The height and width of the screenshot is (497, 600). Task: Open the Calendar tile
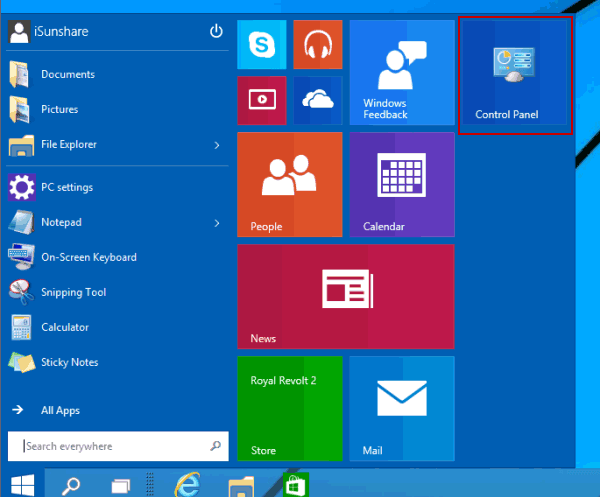click(x=402, y=184)
